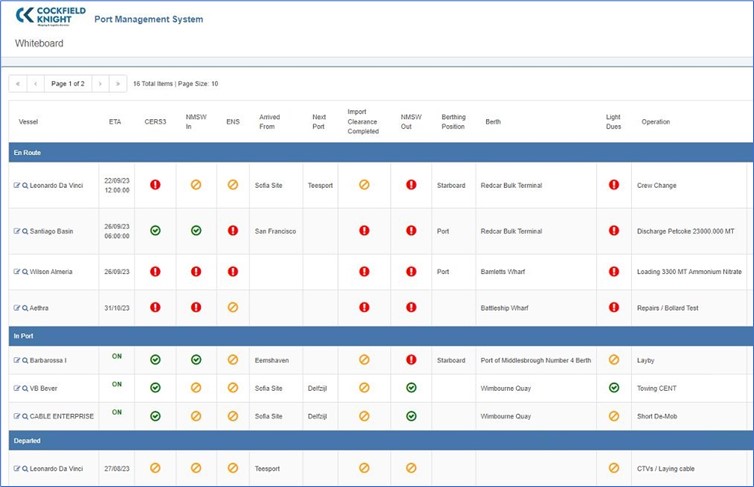This screenshot has width=754, height=487.
Task: Click the orange ENS status icon for Aethra
Action: (233, 307)
